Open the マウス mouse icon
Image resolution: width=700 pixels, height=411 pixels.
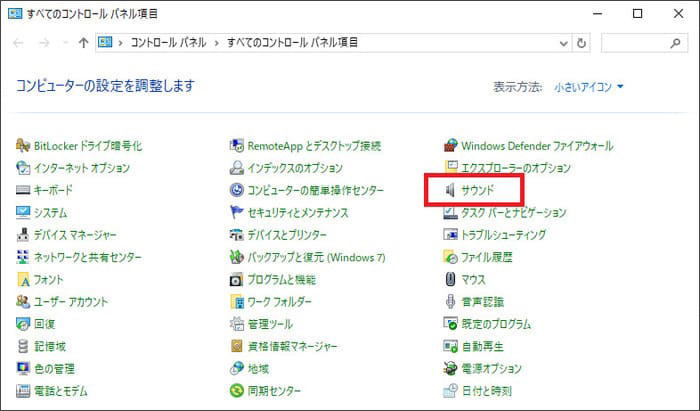click(450, 279)
